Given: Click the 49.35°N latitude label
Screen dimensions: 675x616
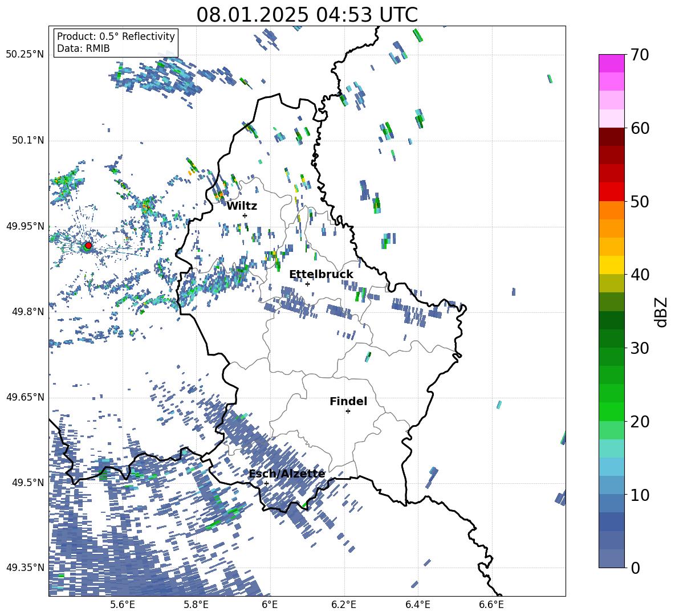Looking at the screenshot, I should click(x=25, y=568).
